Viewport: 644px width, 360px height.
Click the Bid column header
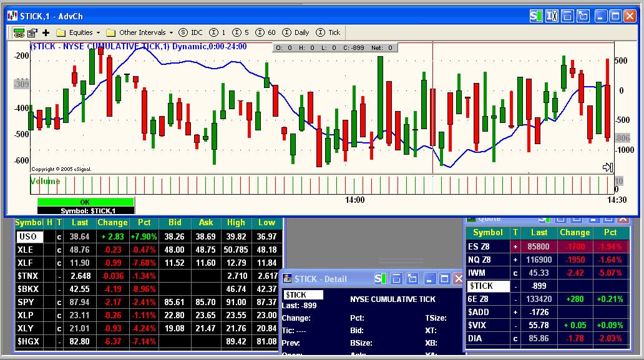tap(175, 223)
